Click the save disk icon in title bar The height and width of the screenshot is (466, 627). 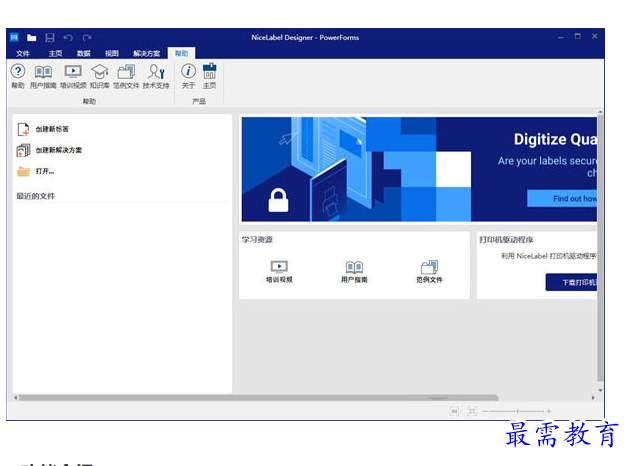tap(50, 38)
